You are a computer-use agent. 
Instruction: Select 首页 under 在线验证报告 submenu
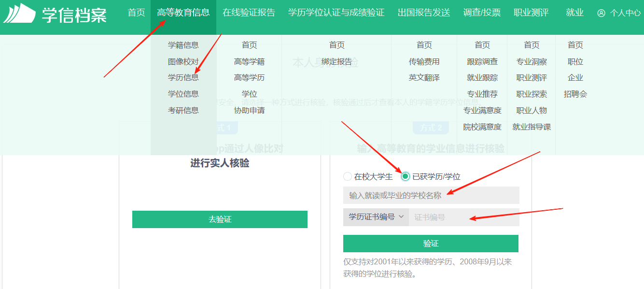249,45
